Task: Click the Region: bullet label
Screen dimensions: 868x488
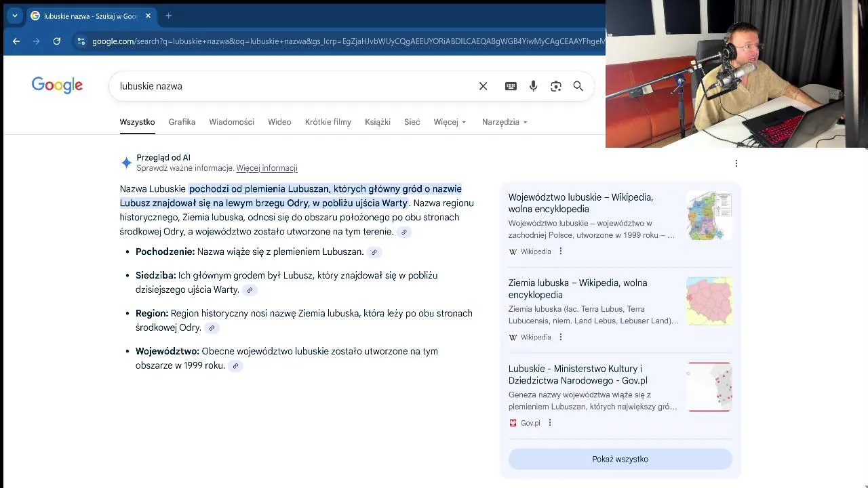Action: [152, 313]
